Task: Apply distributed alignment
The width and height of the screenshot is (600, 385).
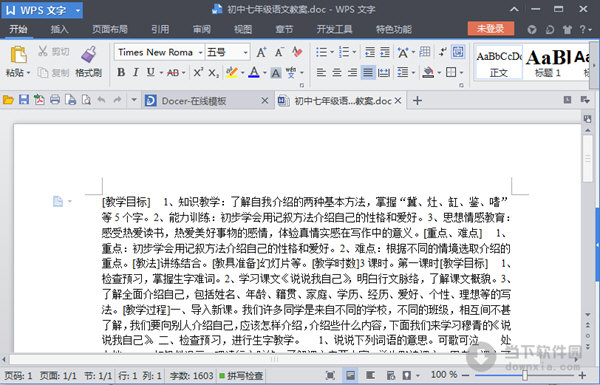Action: click(x=383, y=72)
